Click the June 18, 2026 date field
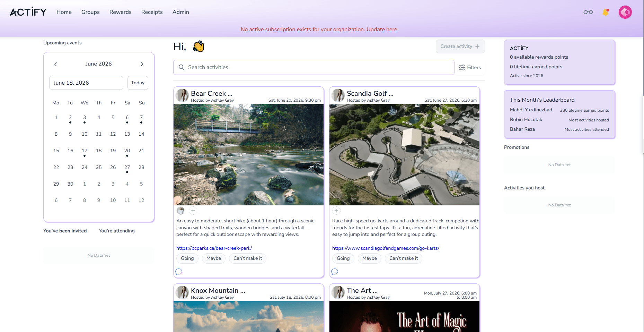This screenshot has height=332, width=644. (x=86, y=83)
